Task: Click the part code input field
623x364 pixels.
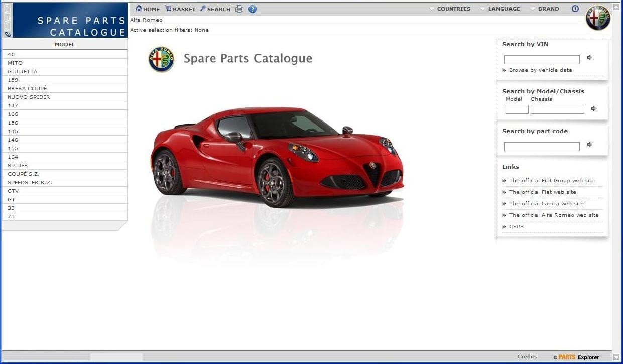Action: coord(542,146)
